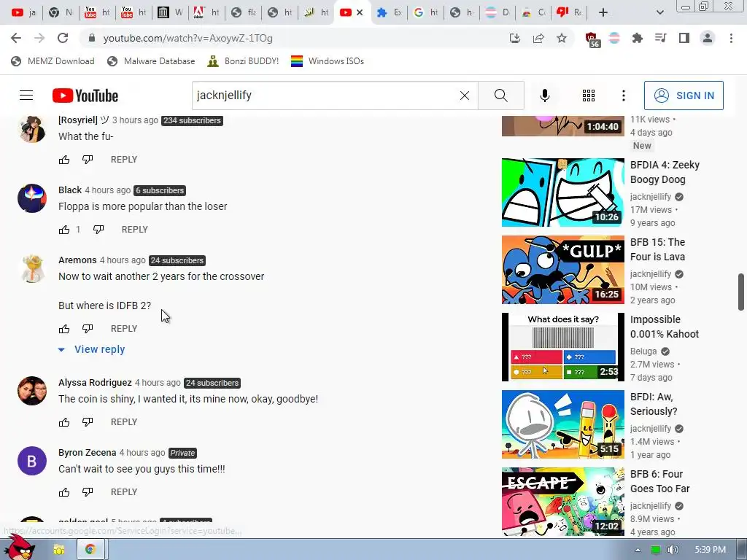747x560 pixels.
Task: Open Impossible 0.001% Kahoot thumbnail
Action: click(x=562, y=346)
